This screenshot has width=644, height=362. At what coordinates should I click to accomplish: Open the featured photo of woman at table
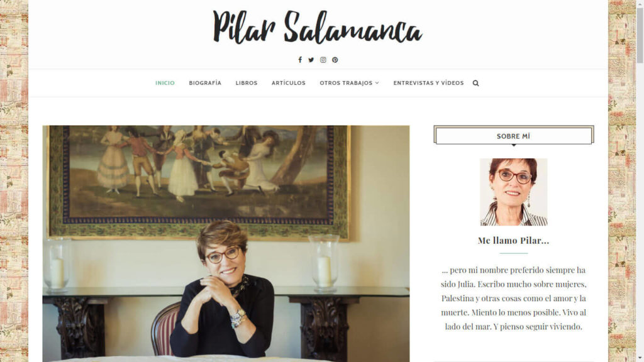(x=226, y=243)
